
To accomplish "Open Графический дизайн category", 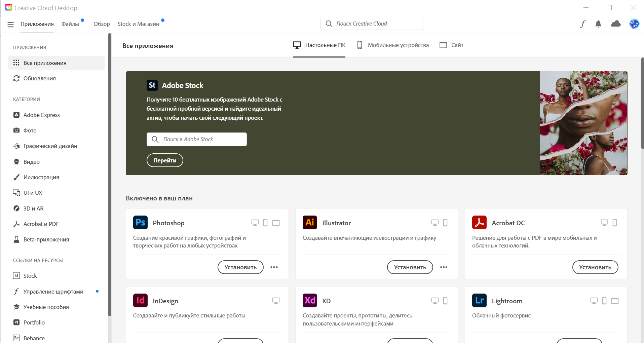I will 56,146.
